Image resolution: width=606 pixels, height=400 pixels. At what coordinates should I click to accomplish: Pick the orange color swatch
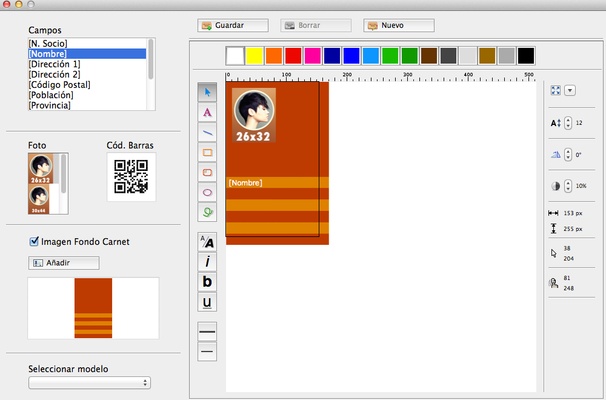tap(274, 56)
